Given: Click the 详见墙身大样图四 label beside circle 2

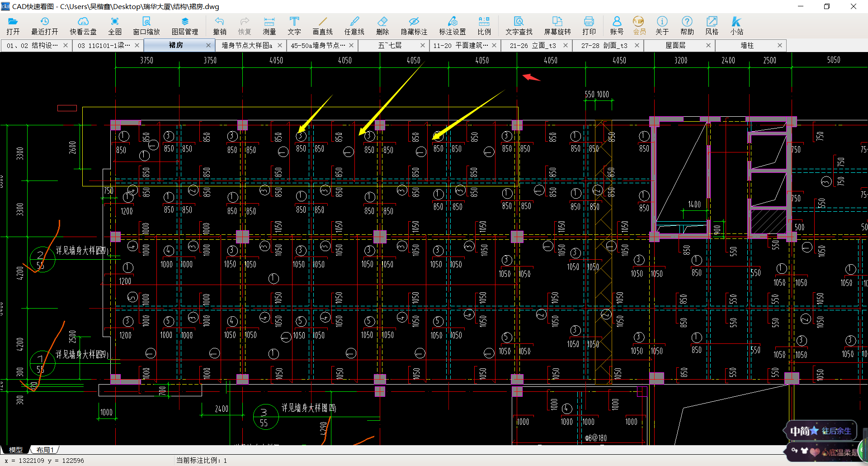Looking at the screenshot, I should coord(82,250).
